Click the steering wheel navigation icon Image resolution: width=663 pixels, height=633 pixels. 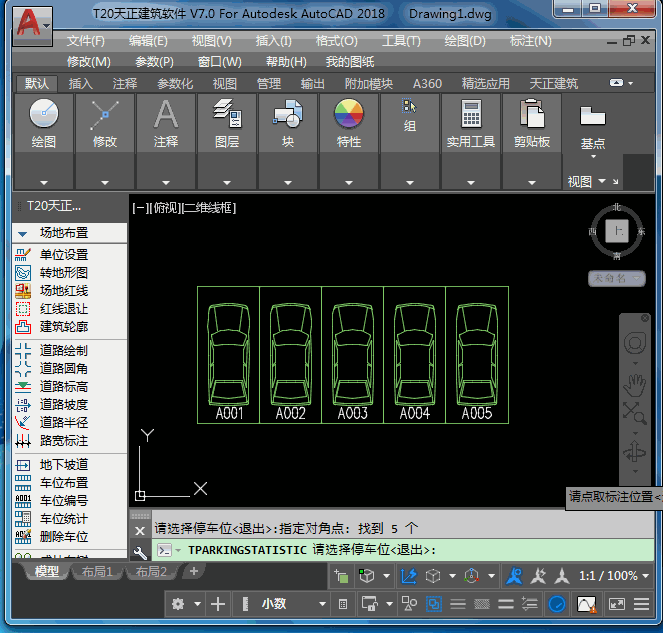coord(635,343)
